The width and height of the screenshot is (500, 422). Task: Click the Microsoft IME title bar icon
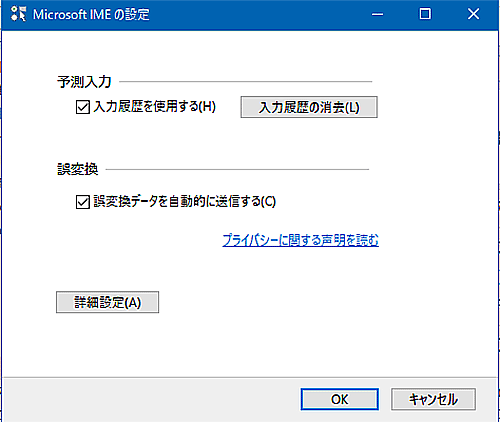[18, 14]
